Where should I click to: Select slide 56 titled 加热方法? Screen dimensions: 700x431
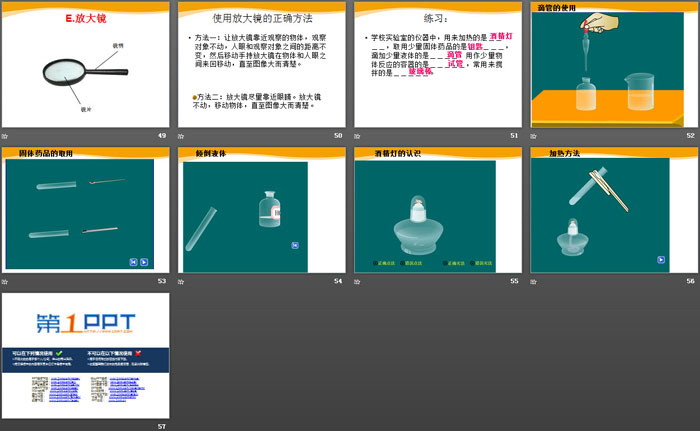[613, 211]
